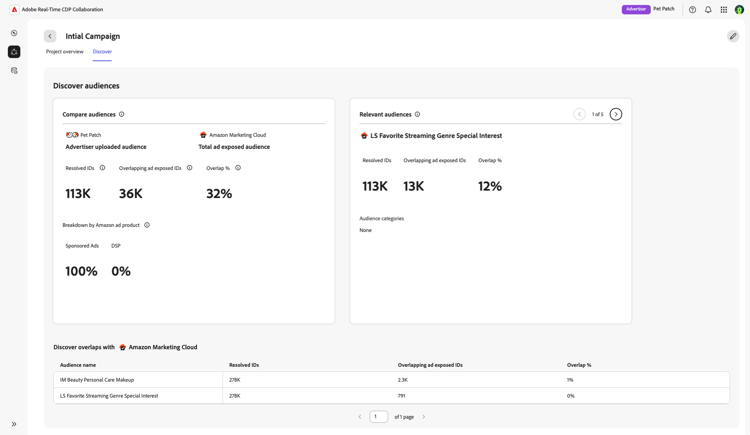
Task: Click the 12% overlap value in Relevant audiences
Action: tap(490, 186)
